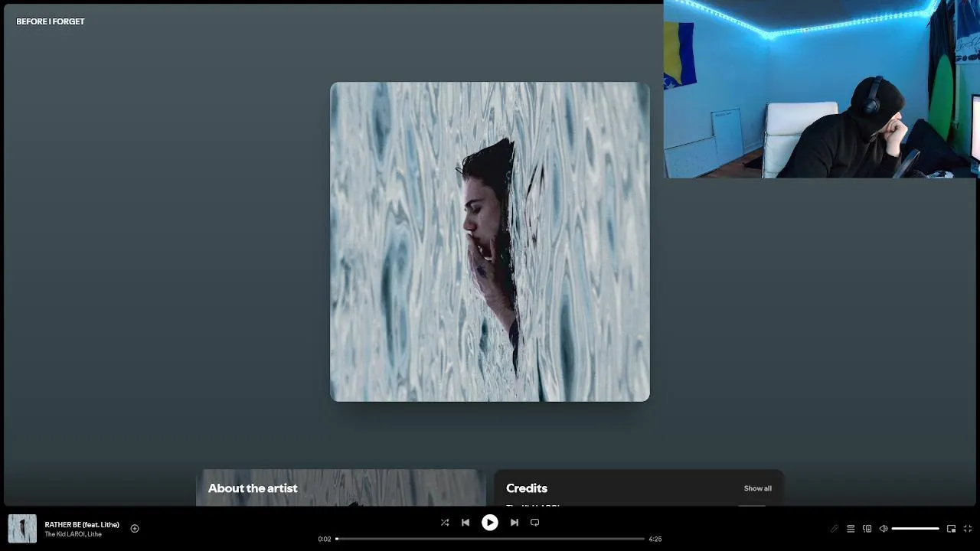Screen dimensions: 980x551
Task: Click the total duration 4:25
Action: 655,539
